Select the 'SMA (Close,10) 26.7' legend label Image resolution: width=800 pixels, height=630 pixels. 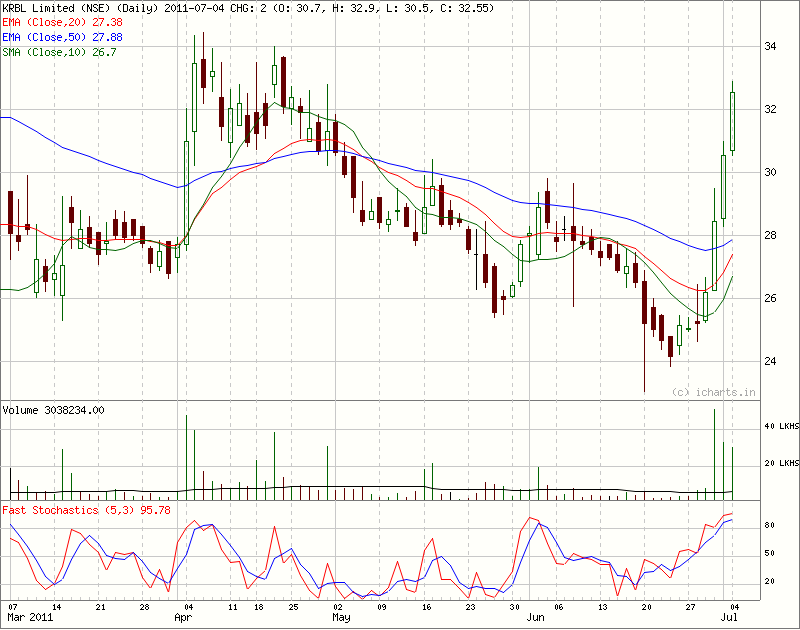pyautogui.click(x=59, y=52)
